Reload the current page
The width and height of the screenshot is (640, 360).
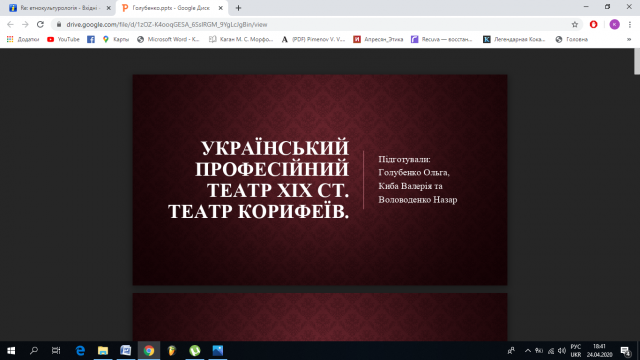[x=40, y=24]
